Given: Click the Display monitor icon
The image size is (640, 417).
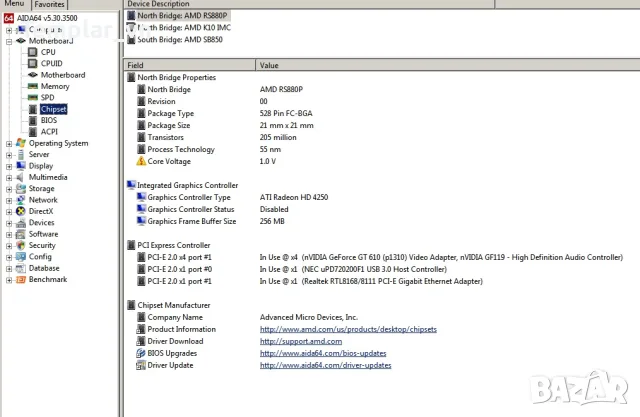Looking at the screenshot, I should click(x=21, y=166).
